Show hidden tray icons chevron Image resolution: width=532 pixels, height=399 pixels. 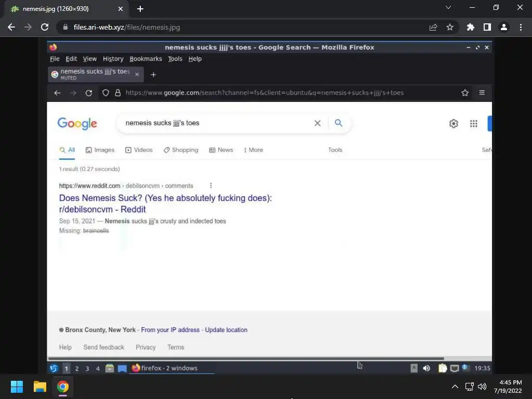[x=455, y=387]
